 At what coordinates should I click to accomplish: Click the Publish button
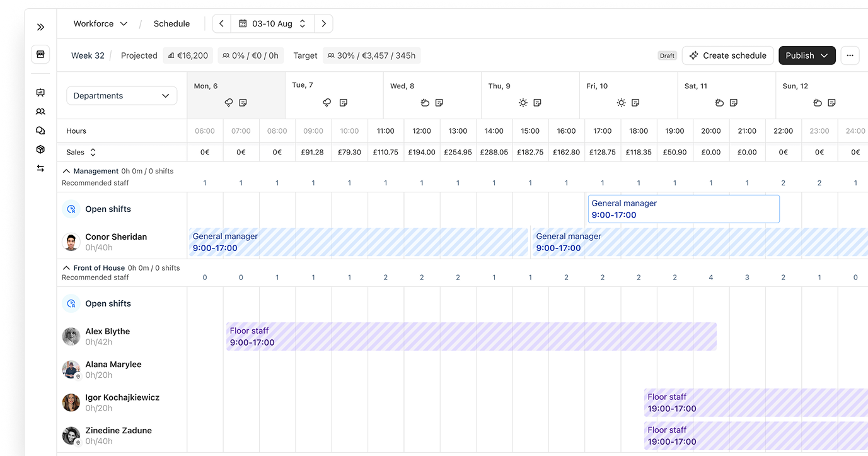coord(806,56)
